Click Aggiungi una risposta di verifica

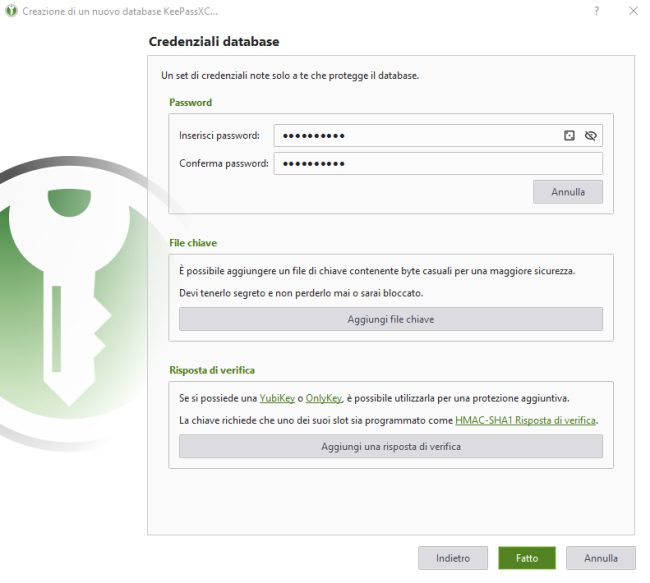[x=390, y=446]
